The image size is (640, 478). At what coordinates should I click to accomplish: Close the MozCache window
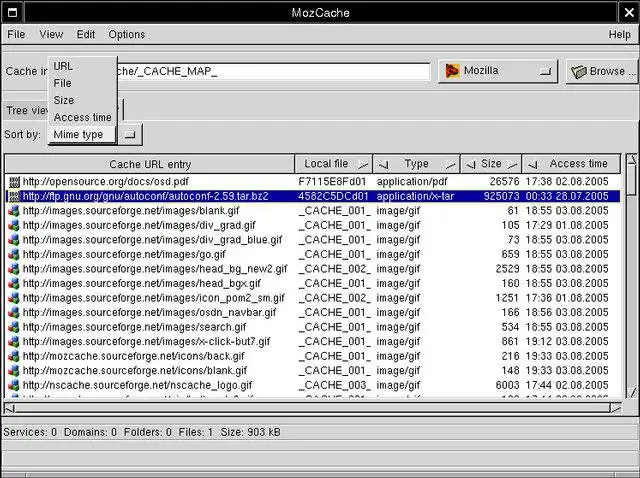tap(629, 13)
